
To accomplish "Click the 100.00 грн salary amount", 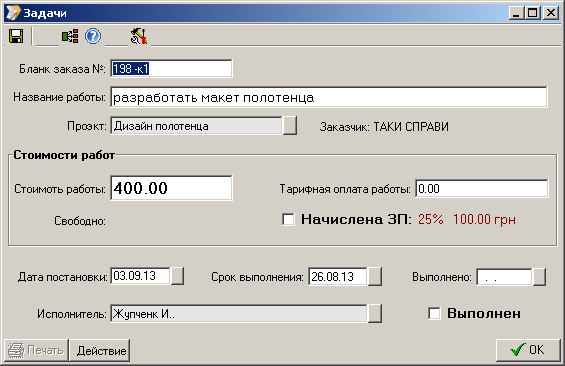I will click(484, 219).
